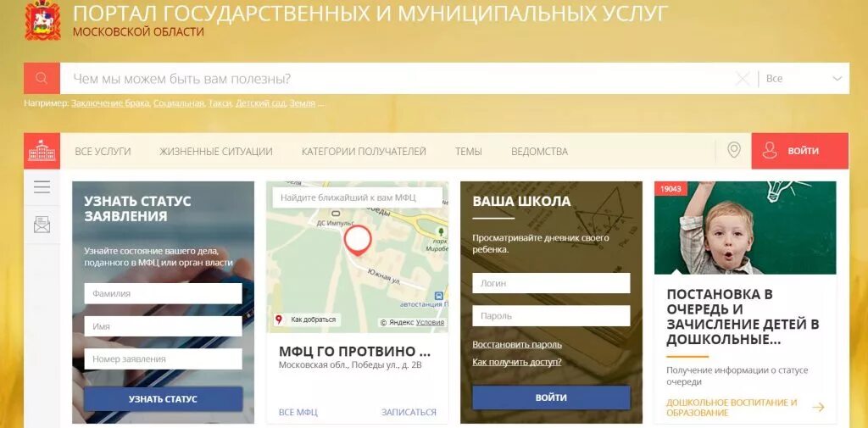Click the Записаться link under МФЦ

[409, 412]
